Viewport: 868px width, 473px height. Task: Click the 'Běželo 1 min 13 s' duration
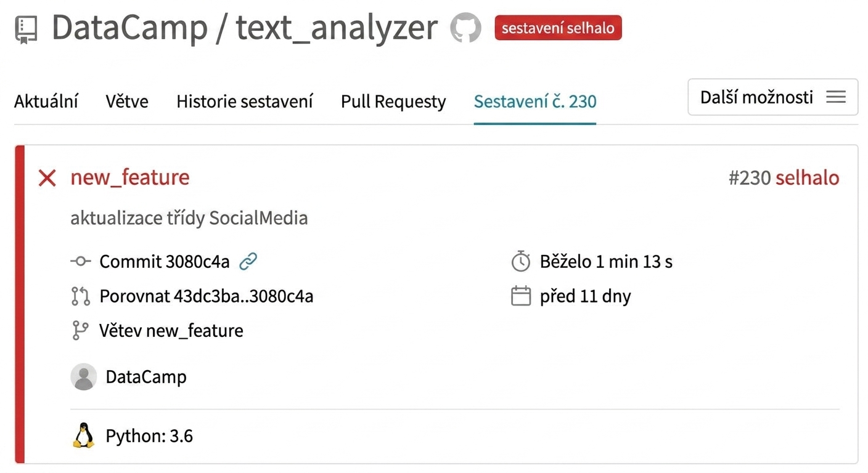[606, 262]
